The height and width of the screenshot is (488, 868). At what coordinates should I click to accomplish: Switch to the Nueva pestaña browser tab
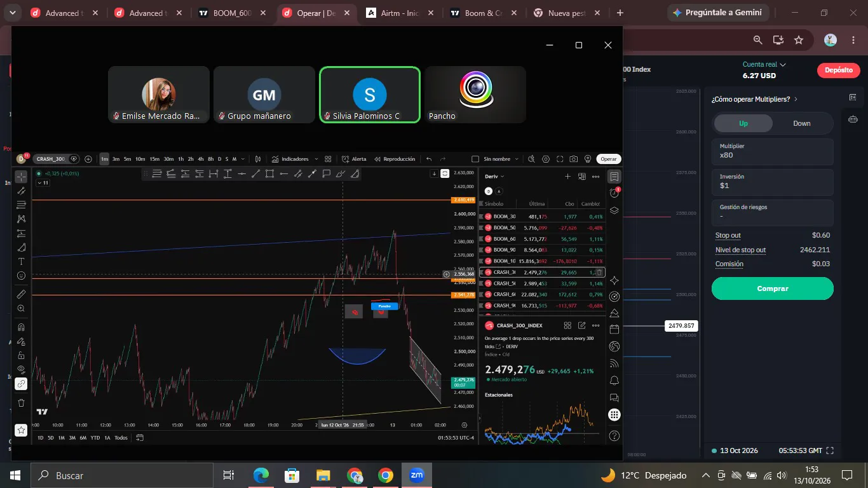[x=566, y=13]
